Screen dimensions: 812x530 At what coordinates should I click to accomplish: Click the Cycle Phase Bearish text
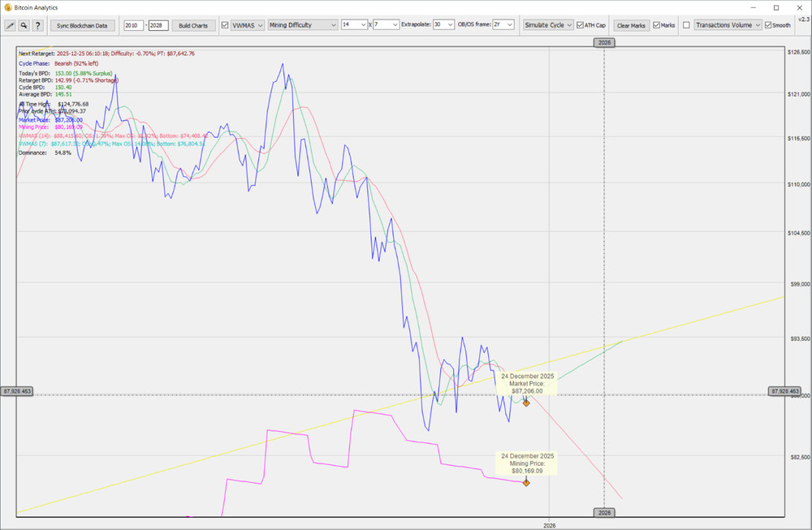pyautogui.click(x=58, y=63)
